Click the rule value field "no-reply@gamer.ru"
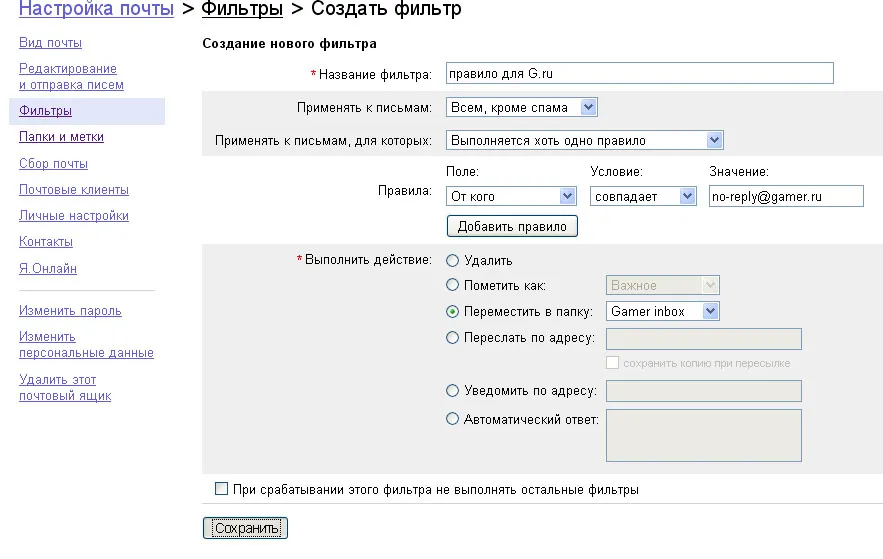This screenshot has width=883, height=559. (785, 196)
